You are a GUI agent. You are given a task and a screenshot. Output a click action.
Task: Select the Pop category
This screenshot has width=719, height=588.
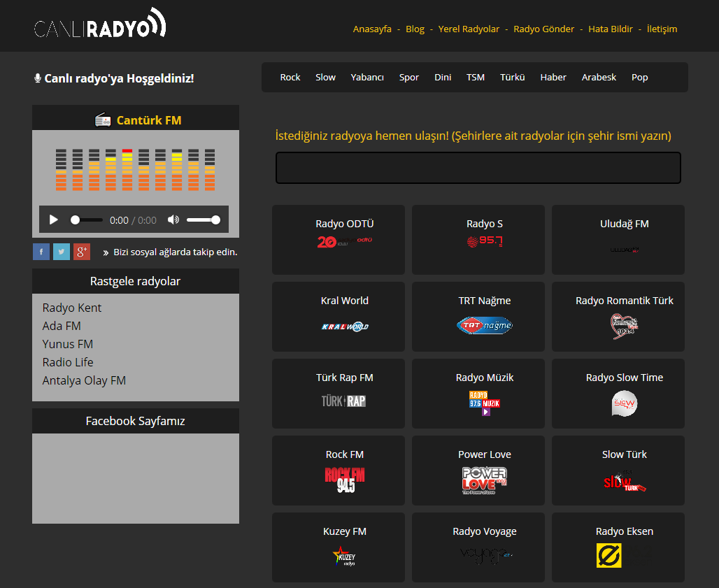[x=640, y=77]
